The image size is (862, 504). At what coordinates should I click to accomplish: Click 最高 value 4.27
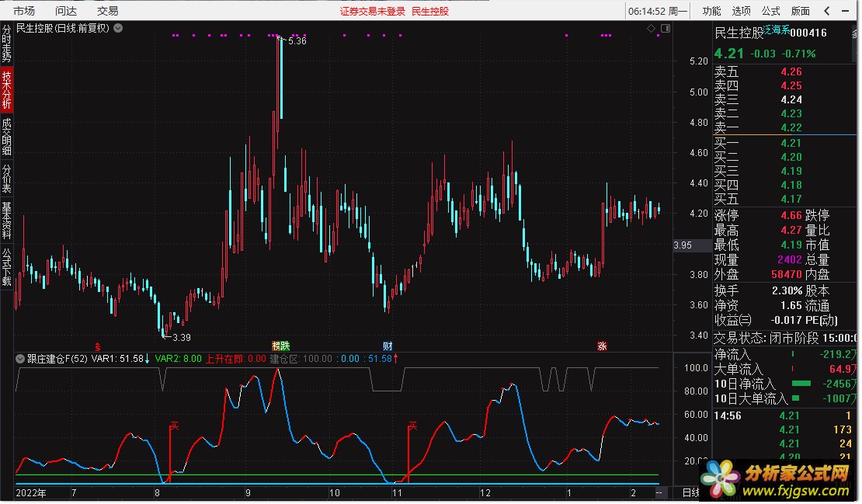[x=791, y=231]
